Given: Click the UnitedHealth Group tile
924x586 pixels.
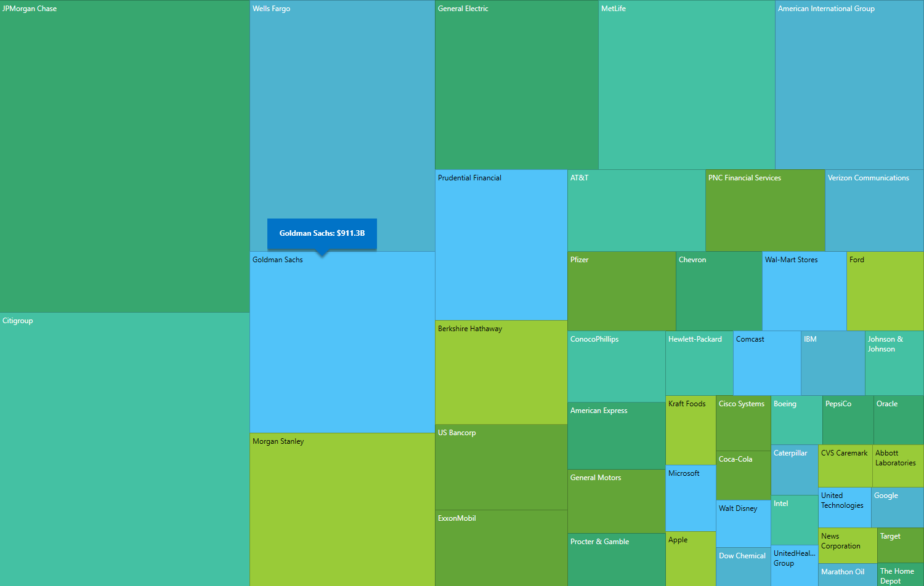Looking at the screenshot, I should (795, 566).
